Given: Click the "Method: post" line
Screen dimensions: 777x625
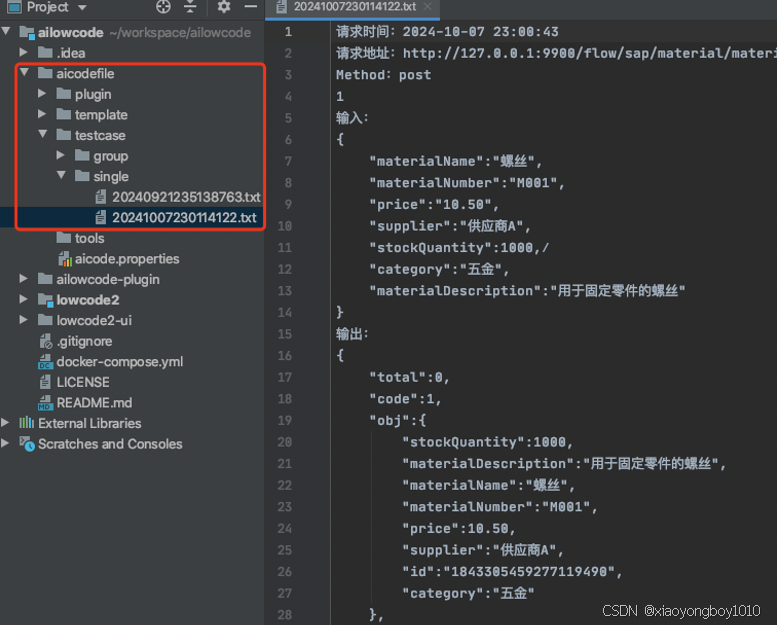Looking at the screenshot, I should 384,75.
